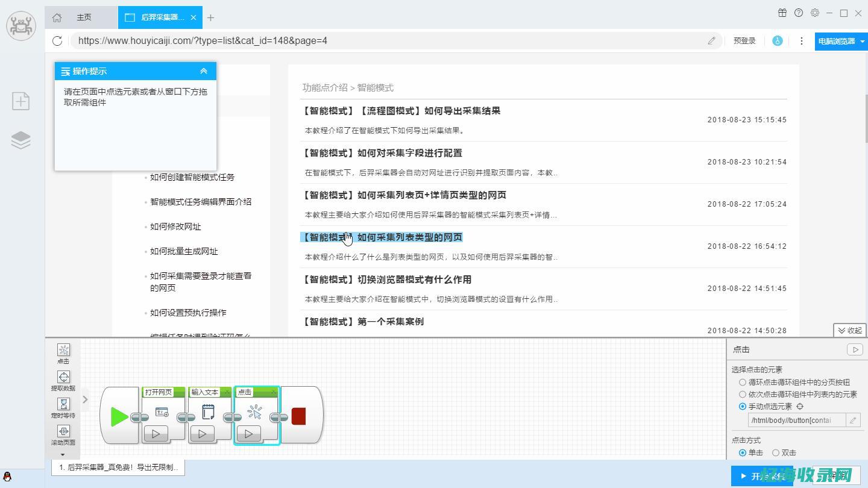This screenshot has height=488, width=868.
Task: Click the gift icon at top right
Action: coord(782,13)
